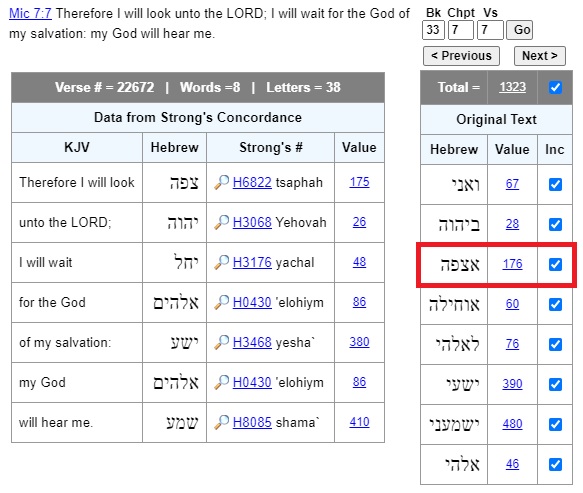Select 'of my salvation:' KJV cell
Screen dimensions: 583x493
(x=77, y=342)
